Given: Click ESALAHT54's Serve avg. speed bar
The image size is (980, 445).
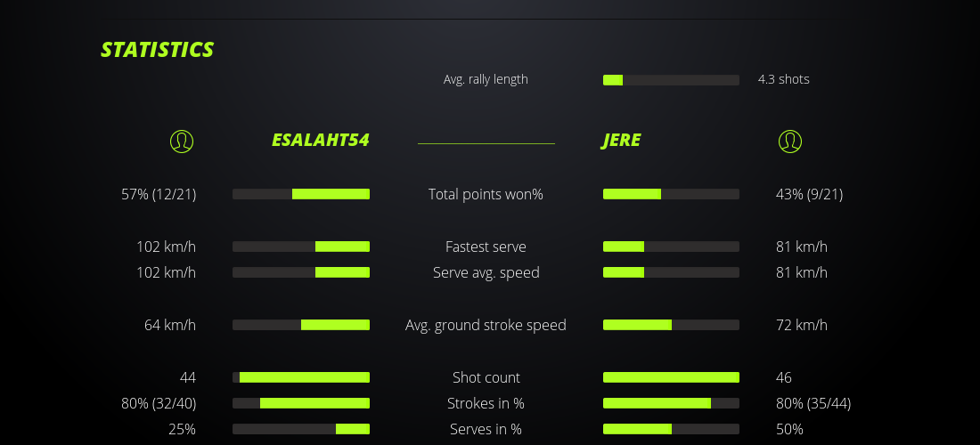Looking at the screenshot, I should pos(301,272).
